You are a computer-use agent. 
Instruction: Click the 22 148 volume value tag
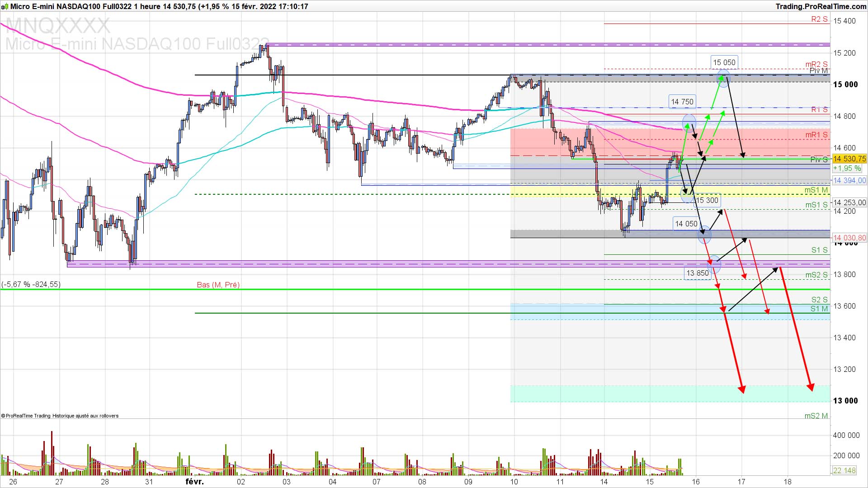844,470
